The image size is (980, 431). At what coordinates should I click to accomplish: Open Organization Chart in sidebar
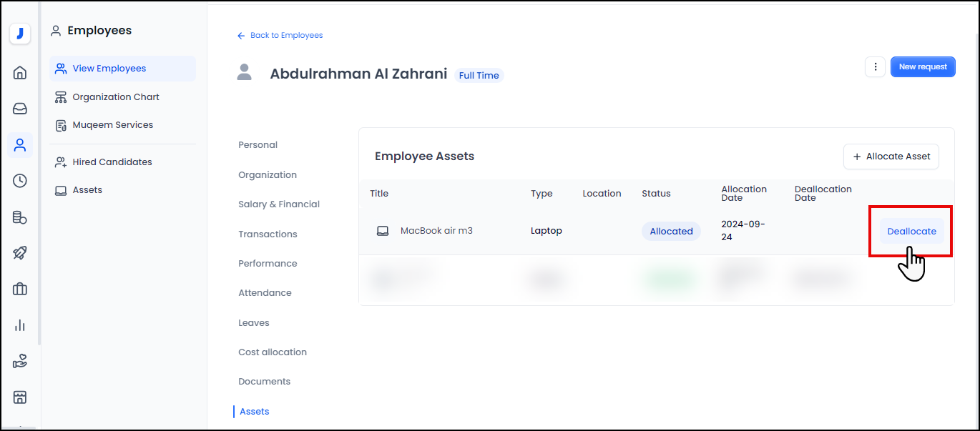tap(115, 96)
